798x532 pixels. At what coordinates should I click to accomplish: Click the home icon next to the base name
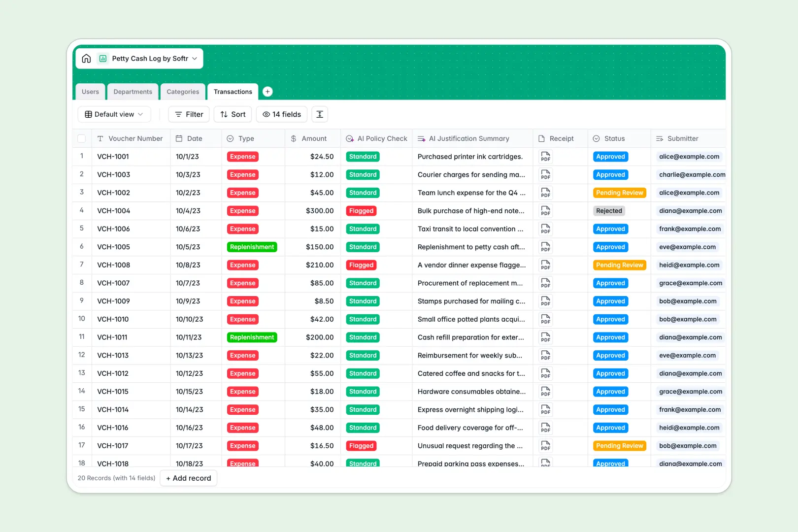click(x=86, y=58)
